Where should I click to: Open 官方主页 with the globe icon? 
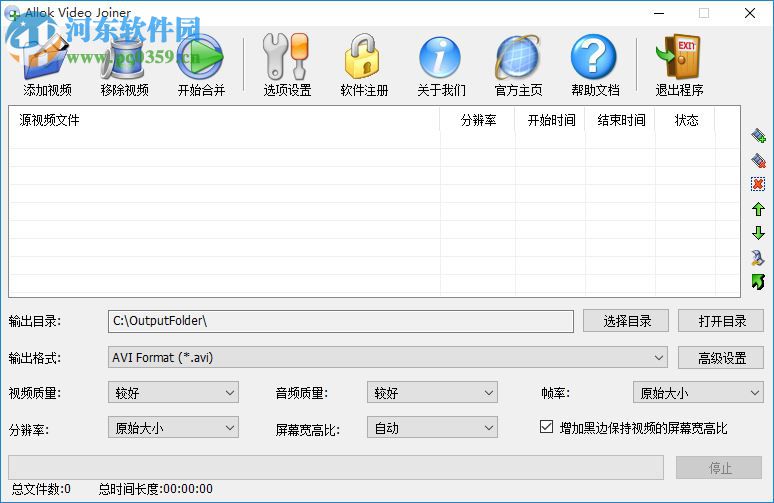(518, 57)
